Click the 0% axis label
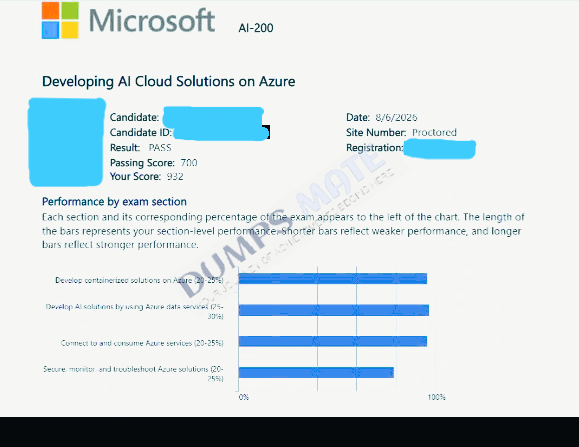The image size is (579, 447). pyautogui.click(x=244, y=397)
